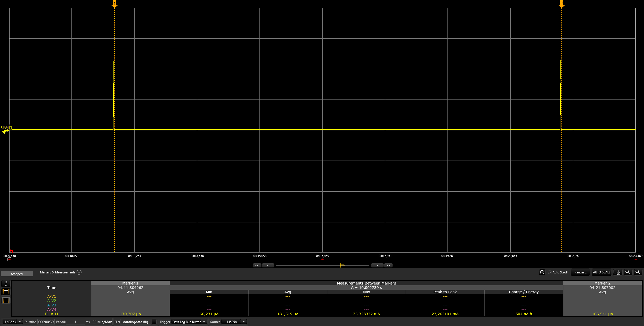Viewport: 644px width, 326px height.
Task: Select marker 1 flag at top
Action: [x=115, y=4]
